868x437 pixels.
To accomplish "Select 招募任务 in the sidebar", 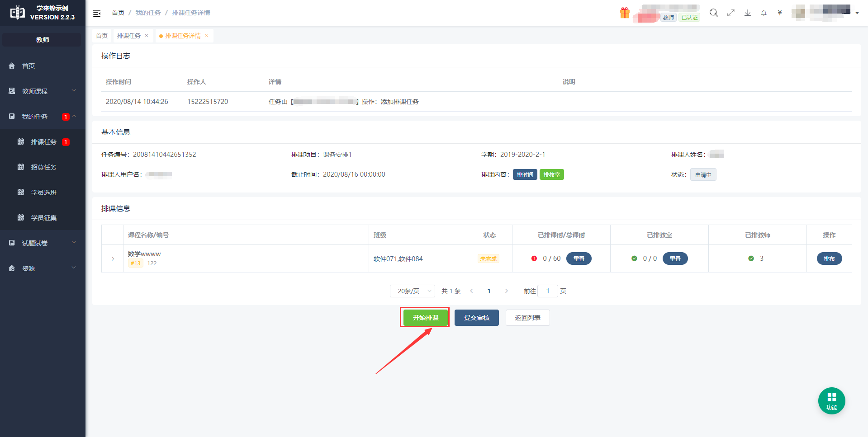I will (x=44, y=167).
